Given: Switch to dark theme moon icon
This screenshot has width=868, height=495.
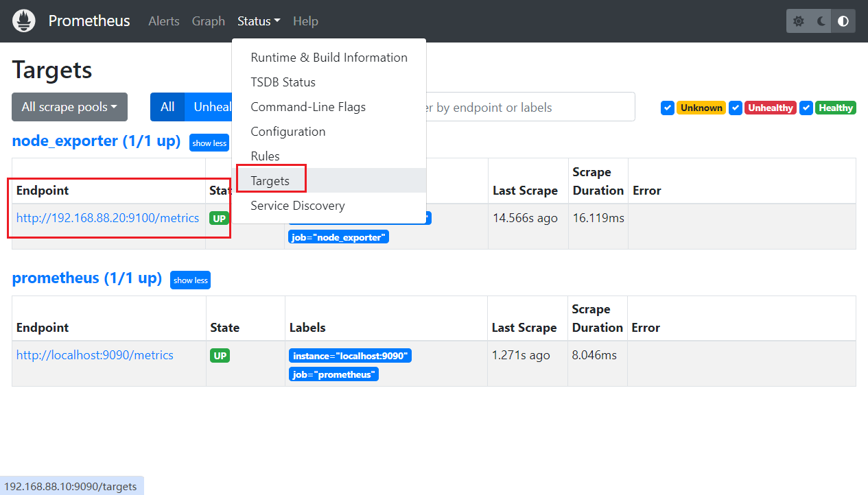Looking at the screenshot, I should pos(821,21).
